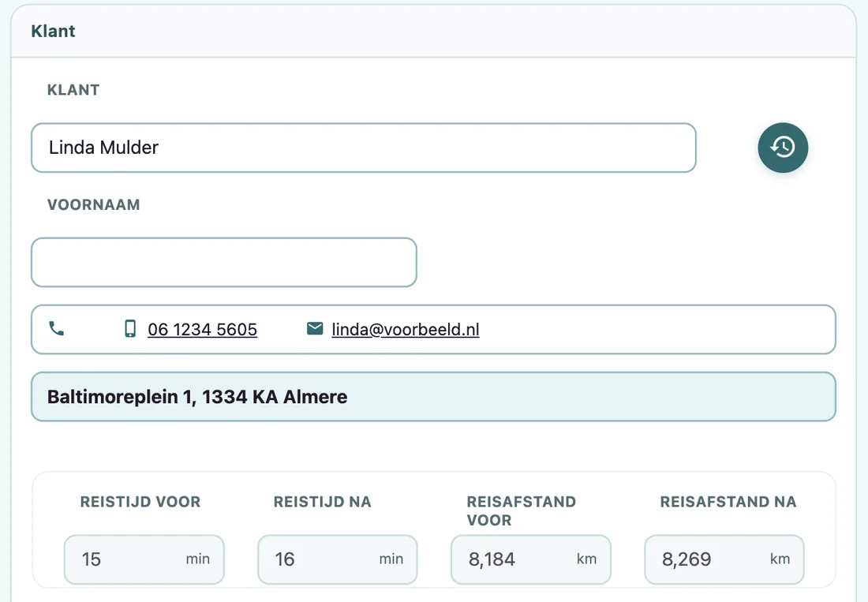Click the REISAFSTAND NA label

coord(728,502)
